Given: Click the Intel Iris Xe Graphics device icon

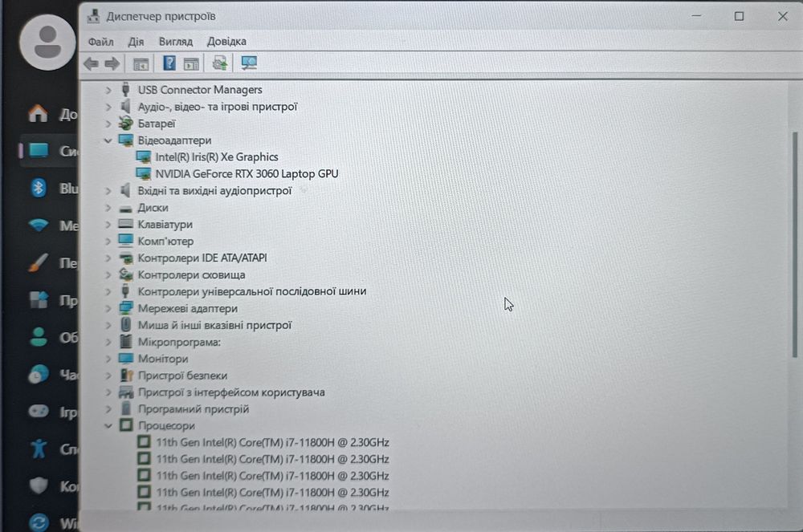Looking at the screenshot, I should [x=144, y=157].
